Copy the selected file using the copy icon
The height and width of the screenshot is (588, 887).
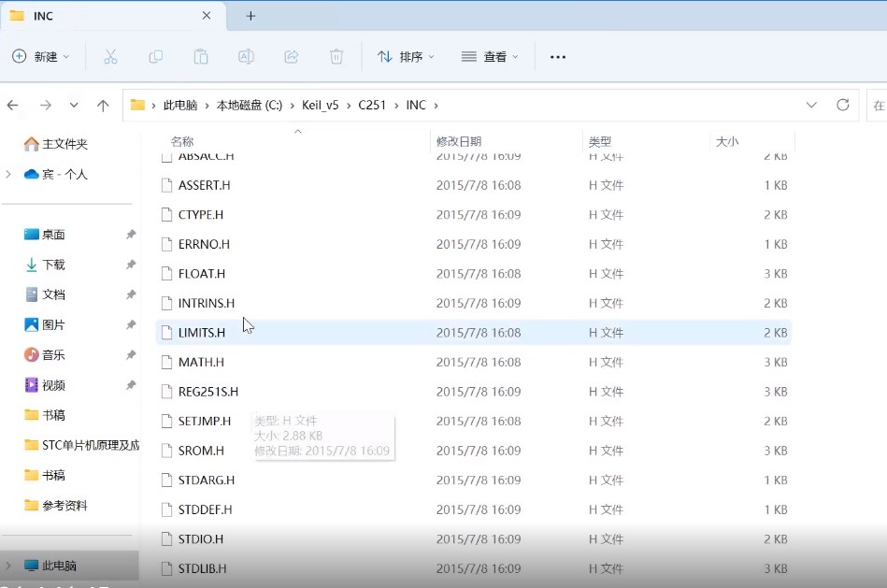point(155,57)
